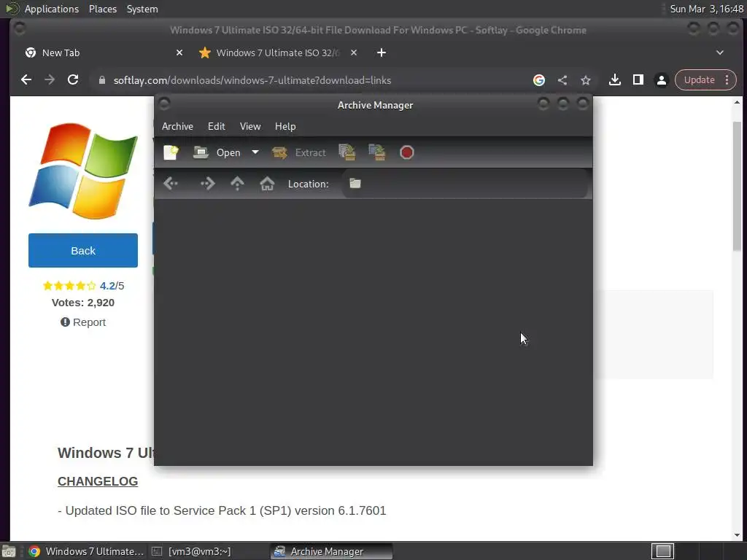Screen dimensions: 747x560
Task: Click the Windows 7 logo image
Action: 83,171
